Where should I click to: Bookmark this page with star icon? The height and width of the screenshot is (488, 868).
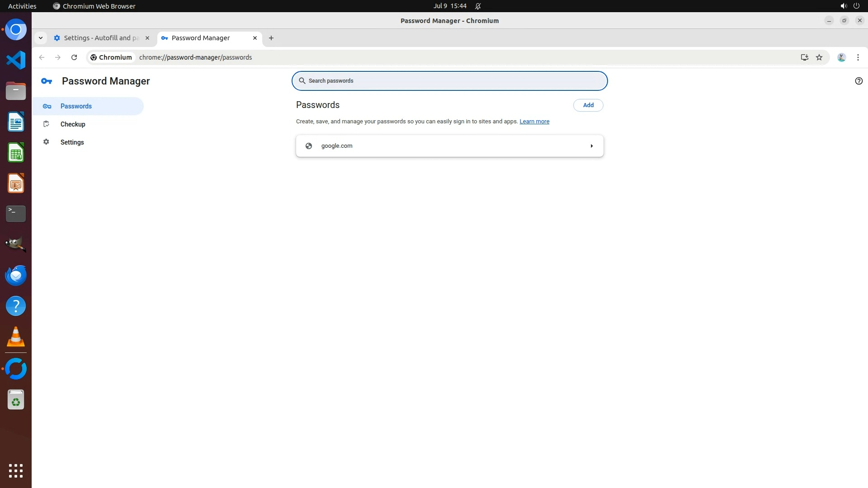pos(819,57)
